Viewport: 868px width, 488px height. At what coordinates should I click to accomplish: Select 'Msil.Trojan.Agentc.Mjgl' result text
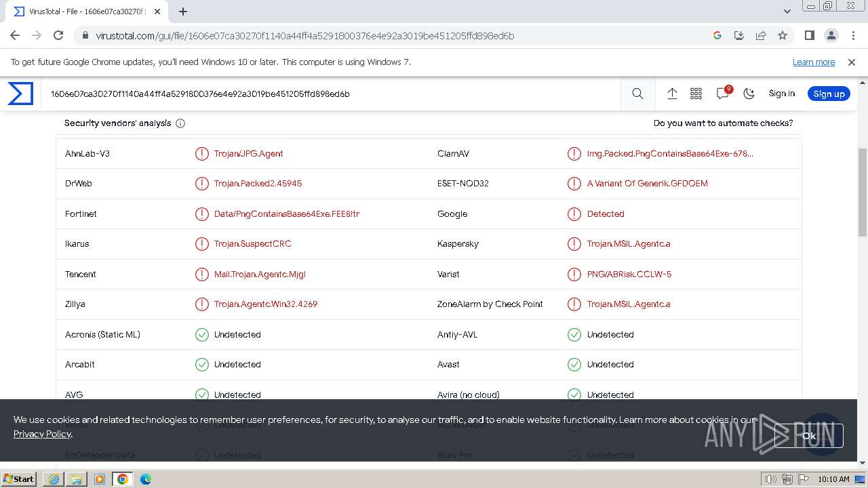coord(260,274)
